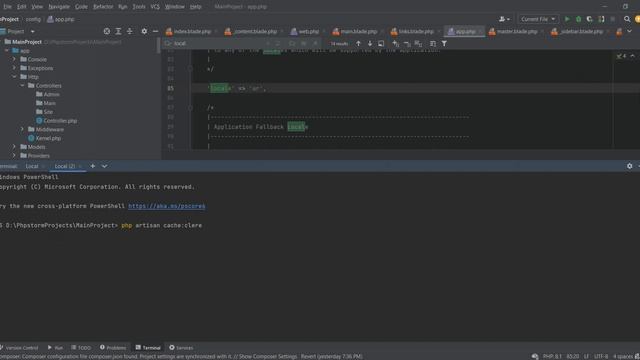Open the File menu
640x360 pixels.
pyautogui.click(x=7, y=7)
